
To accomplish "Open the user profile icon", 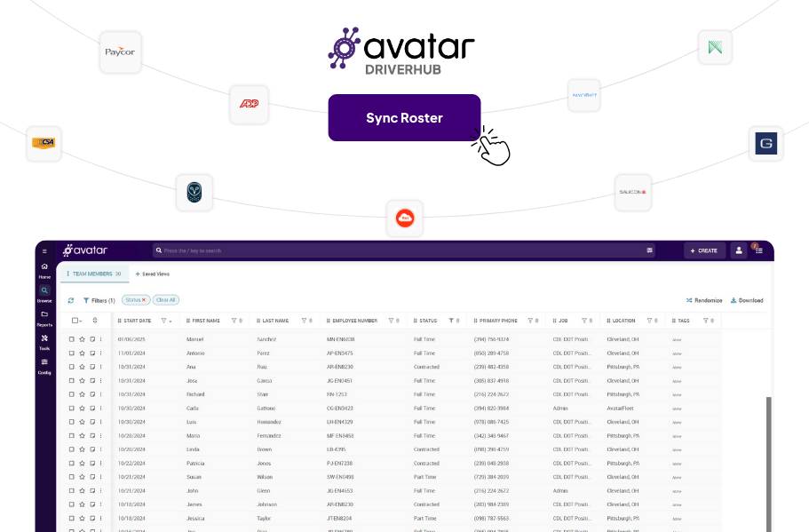I will [x=738, y=250].
